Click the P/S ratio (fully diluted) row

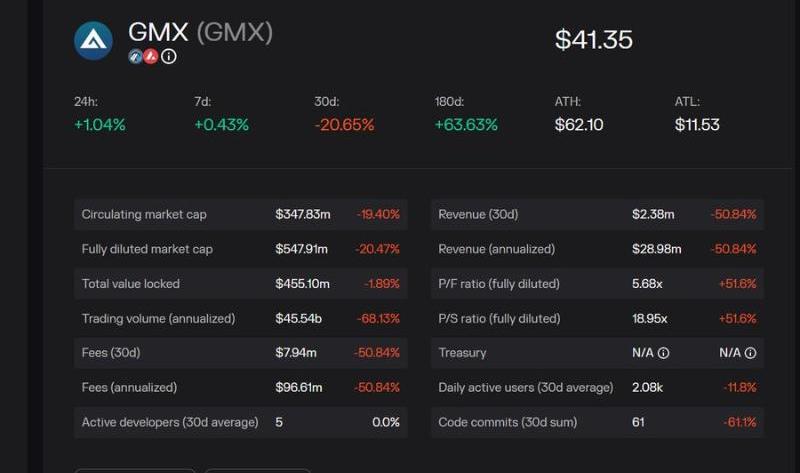pos(597,318)
